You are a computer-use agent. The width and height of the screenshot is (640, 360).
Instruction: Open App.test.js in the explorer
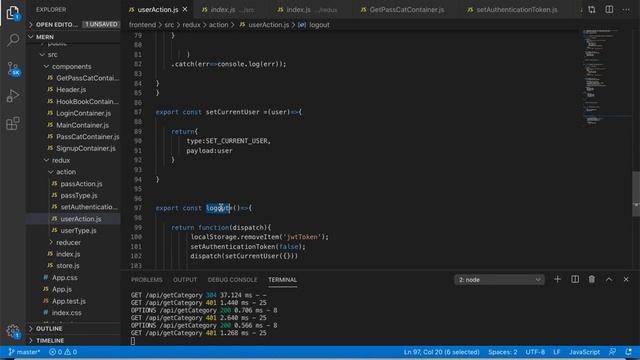point(69,301)
